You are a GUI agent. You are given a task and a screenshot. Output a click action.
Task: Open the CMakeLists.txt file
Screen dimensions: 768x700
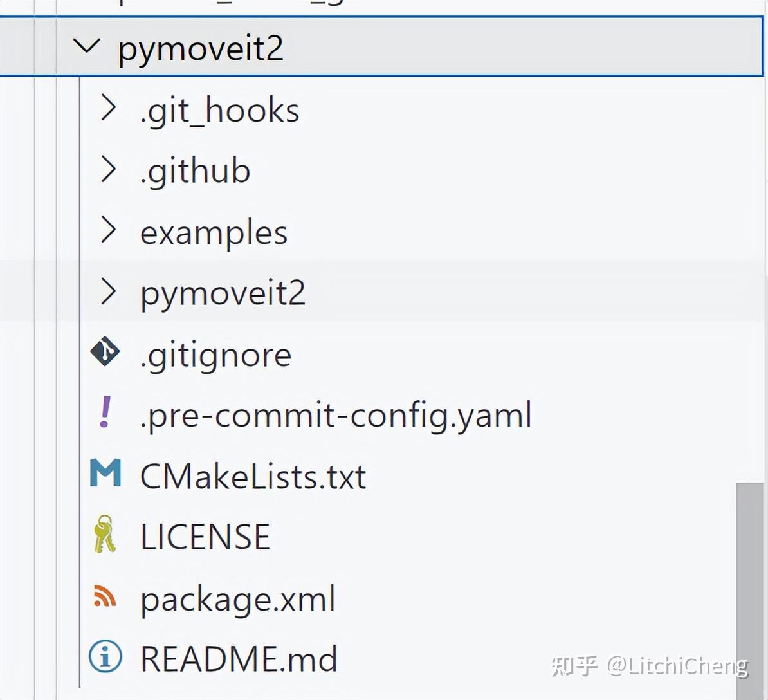click(252, 476)
